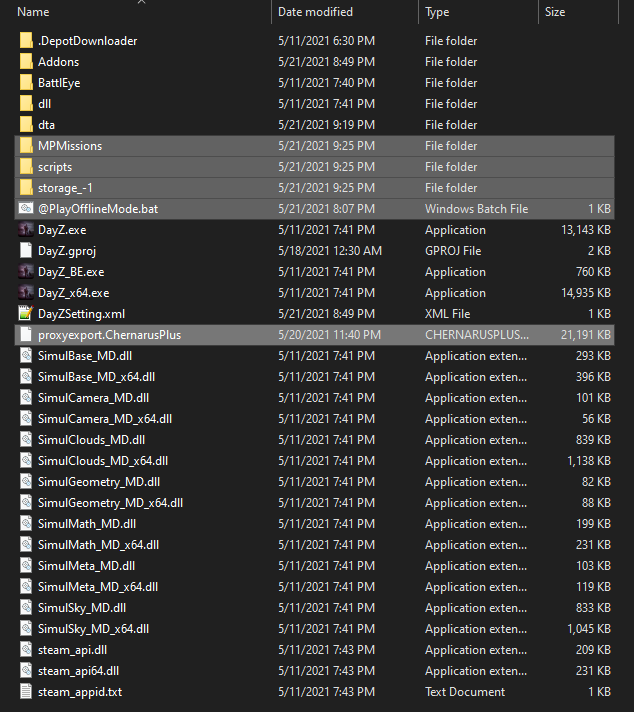This screenshot has height=712, width=634.
Task: Click the DayZ.gproj file icon
Action: (x=26, y=251)
